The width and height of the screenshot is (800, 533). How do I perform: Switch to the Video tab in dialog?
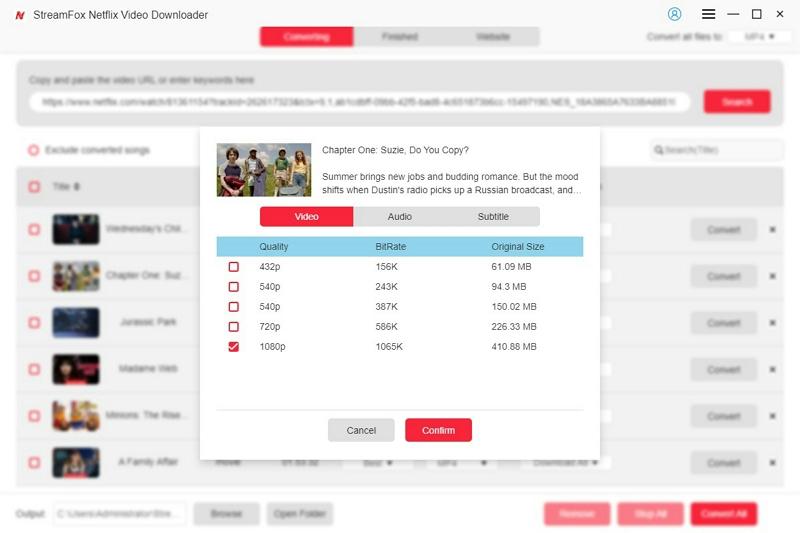[307, 217]
